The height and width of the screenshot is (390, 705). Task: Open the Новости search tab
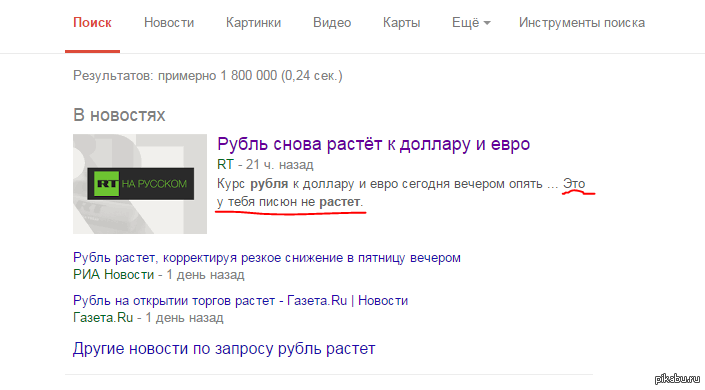point(169,22)
